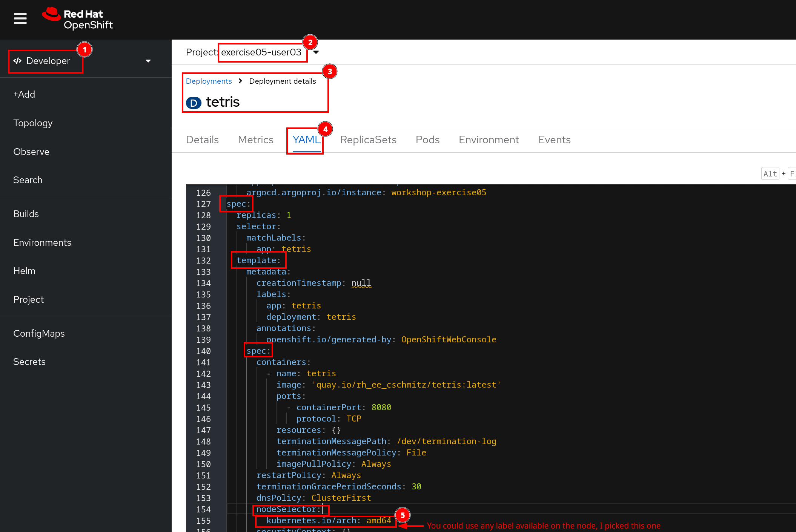Screen dimensions: 796x532
Task: Open Secrets in the sidebar
Action: click(29, 362)
